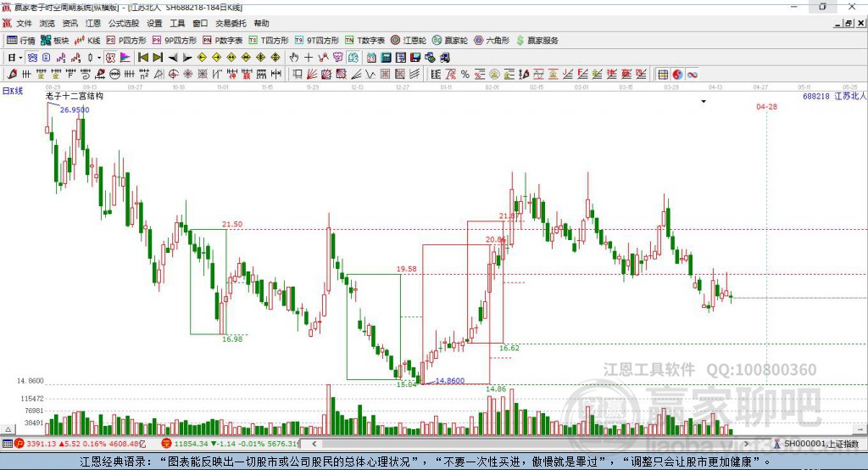Viewport: 868px width, 470px height.
Task: Open the 工具 menu
Action: click(x=177, y=23)
